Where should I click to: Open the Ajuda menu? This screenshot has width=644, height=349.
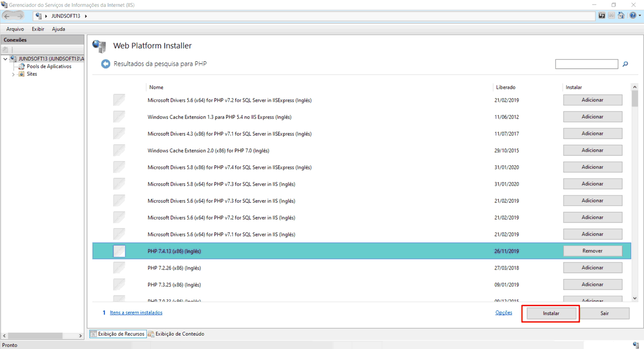pyautogui.click(x=58, y=29)
